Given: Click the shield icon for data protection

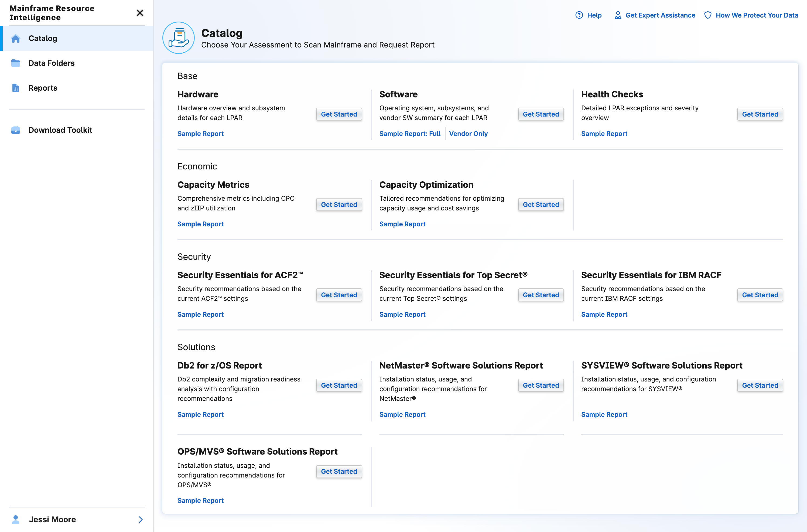Looking at the screenshot, I should [x=708, y=15].
